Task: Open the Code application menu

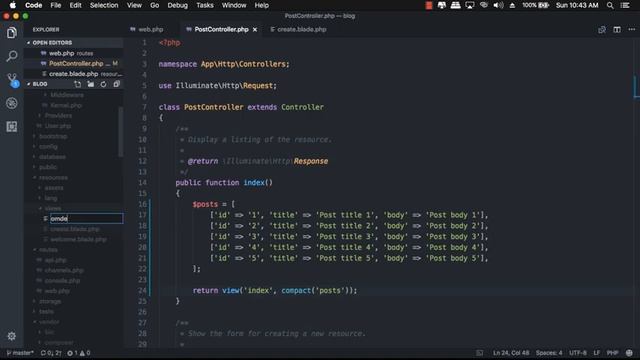Action: tap(33, 5)
